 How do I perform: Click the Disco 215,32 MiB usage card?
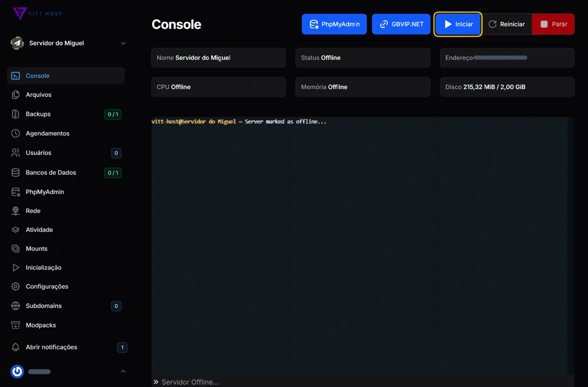click(507, 87)
